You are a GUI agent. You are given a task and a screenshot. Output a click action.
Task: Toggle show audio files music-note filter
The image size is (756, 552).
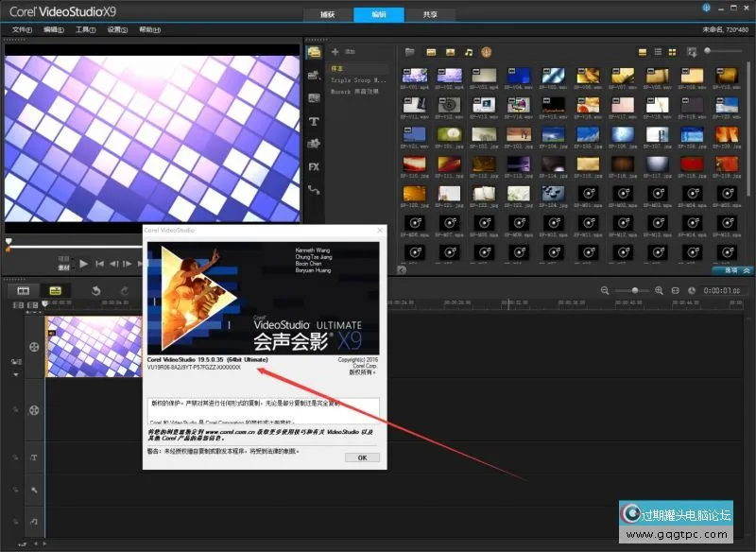(x=469, y=51)
